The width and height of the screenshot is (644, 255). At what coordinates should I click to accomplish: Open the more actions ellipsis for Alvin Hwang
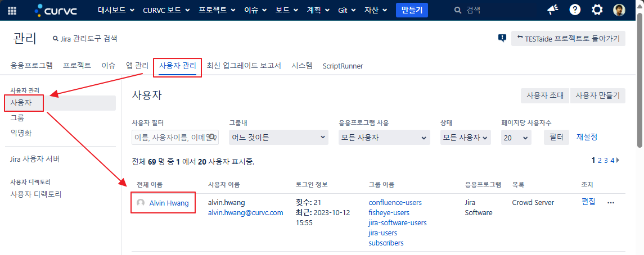coord(611,203)
